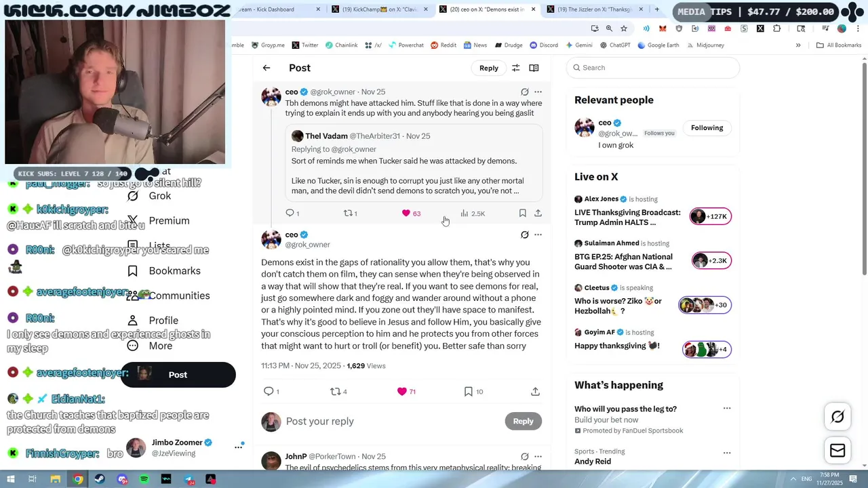
Task: Show hidden bookmarks bar overflow chevron
Action: [798, 45]
